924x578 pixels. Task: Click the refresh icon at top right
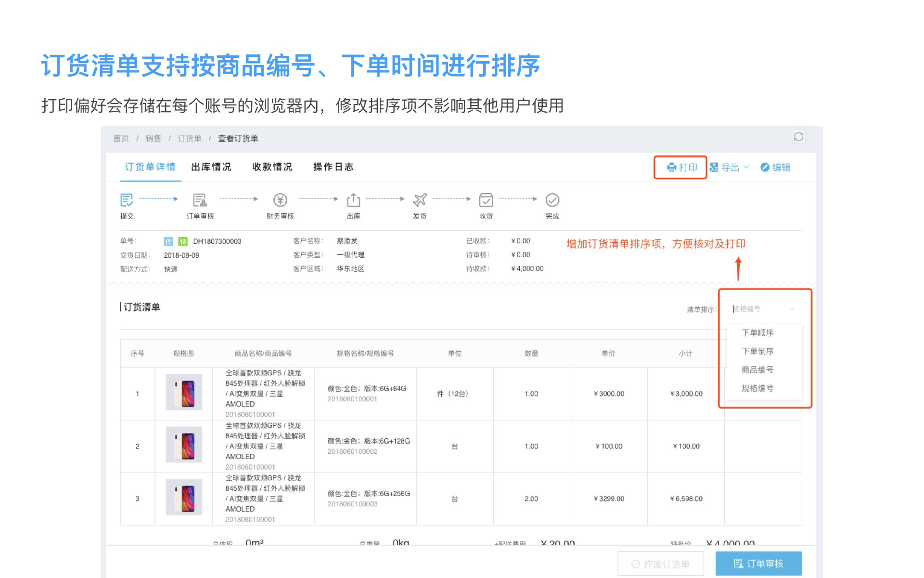(x=798, y=137)
